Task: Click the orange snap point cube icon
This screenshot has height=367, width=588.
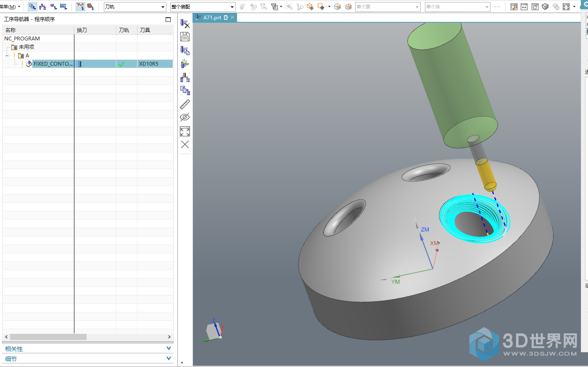Action: (310, 7)
